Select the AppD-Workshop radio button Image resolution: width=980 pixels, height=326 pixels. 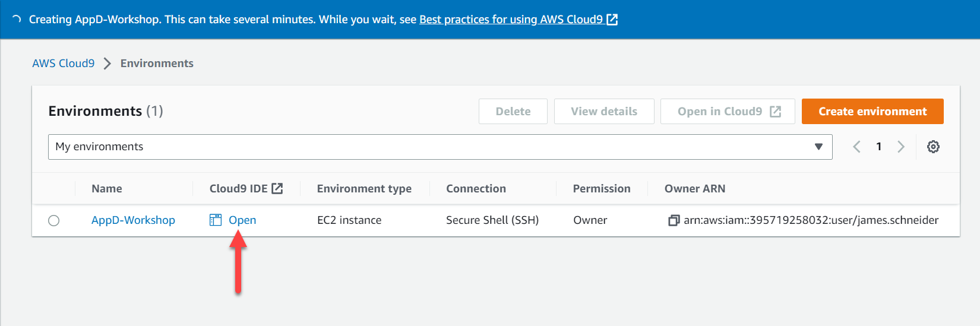(54, 221)
